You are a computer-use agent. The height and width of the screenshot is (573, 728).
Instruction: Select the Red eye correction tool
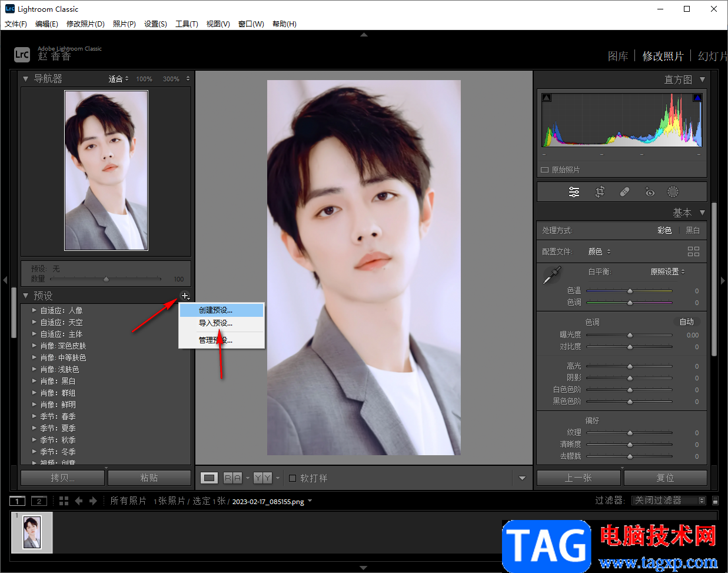pos(649,192)
